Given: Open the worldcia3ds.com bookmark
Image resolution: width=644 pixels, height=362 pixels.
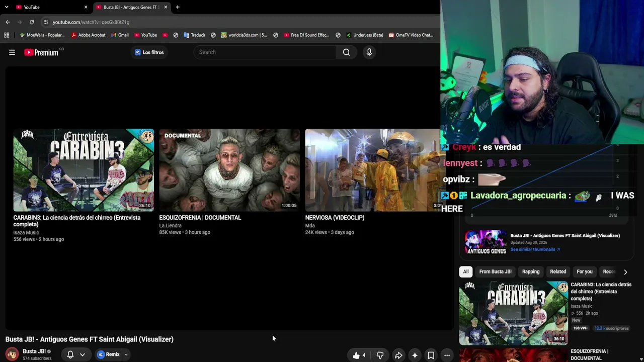Looking at the screenshot, I should 244,35.
